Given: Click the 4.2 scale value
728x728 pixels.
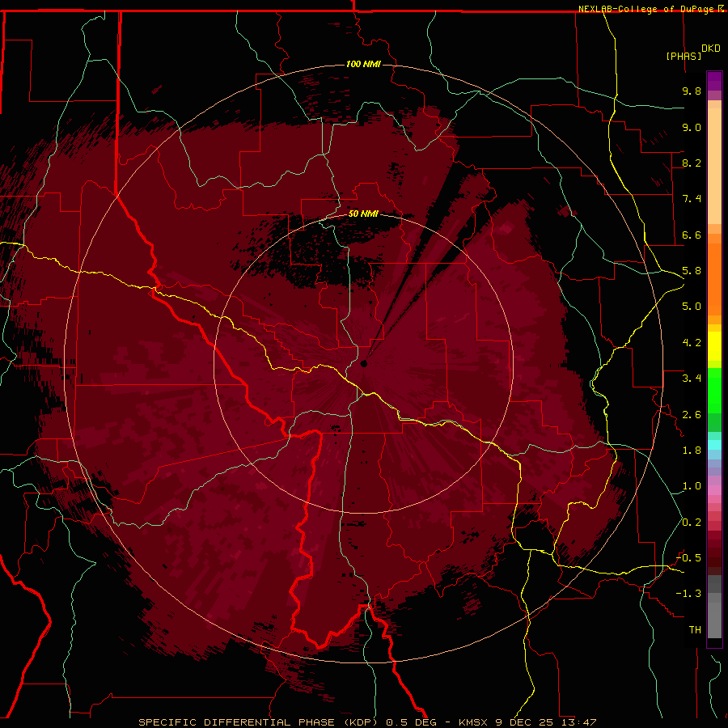Looking at the screenshot, I should 692,343.
